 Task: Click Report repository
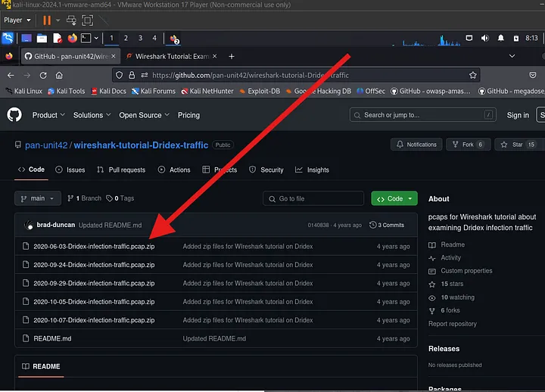tap(452, 324)
